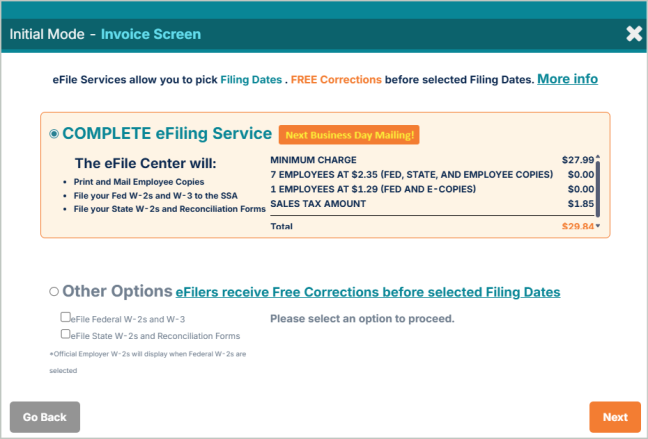
Task: Click the FREE Corrections orange text
Action: point(337,79)
